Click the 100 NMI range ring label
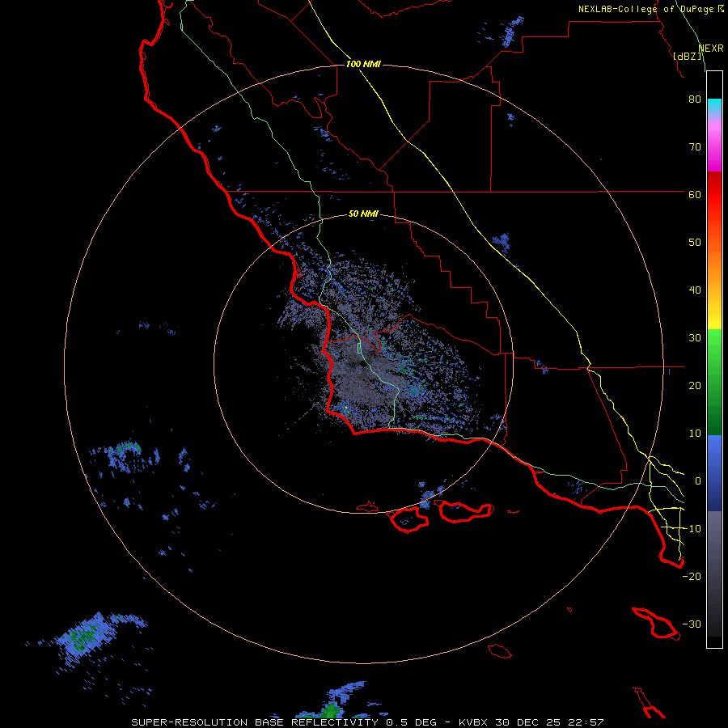This screenshot has height=728, width=728. (x=363, y=64)
